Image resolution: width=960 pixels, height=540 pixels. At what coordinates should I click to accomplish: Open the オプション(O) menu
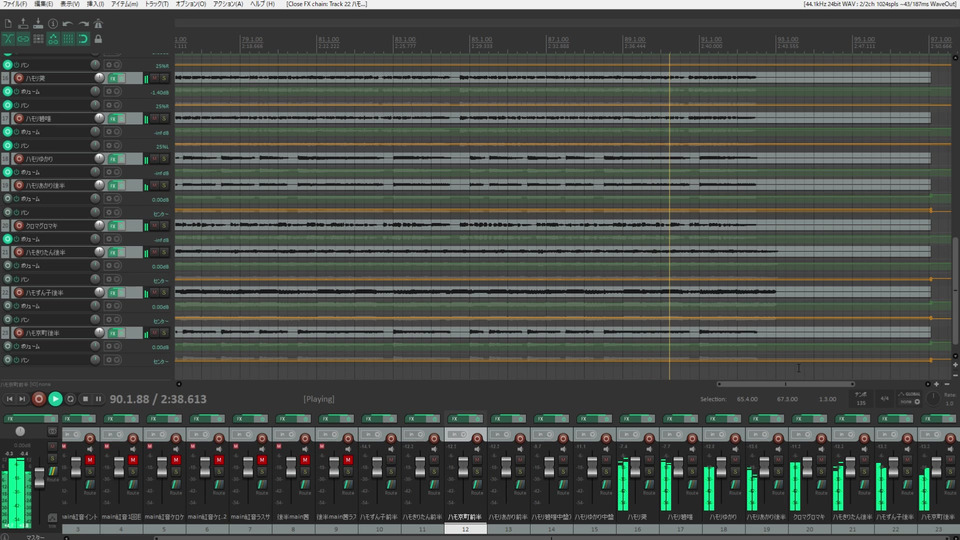pyautogui.click(x=190, y=4)
